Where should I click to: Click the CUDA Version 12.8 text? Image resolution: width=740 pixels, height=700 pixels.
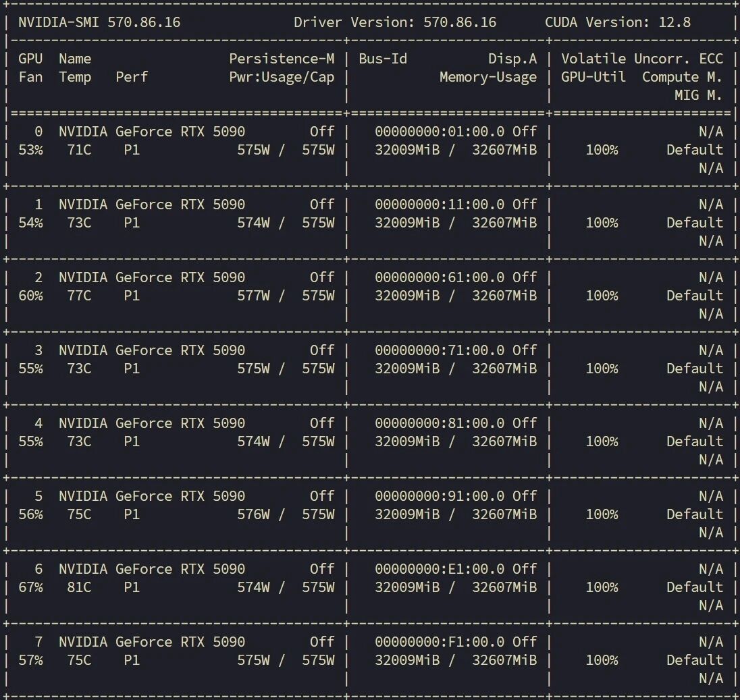[x=617, y=22]
